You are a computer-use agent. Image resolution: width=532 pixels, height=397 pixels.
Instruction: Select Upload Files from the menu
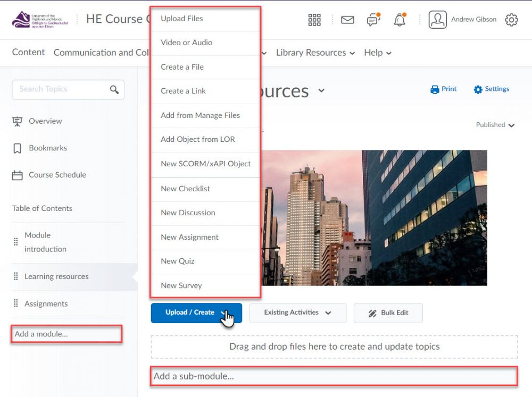(x=205, y=19)
